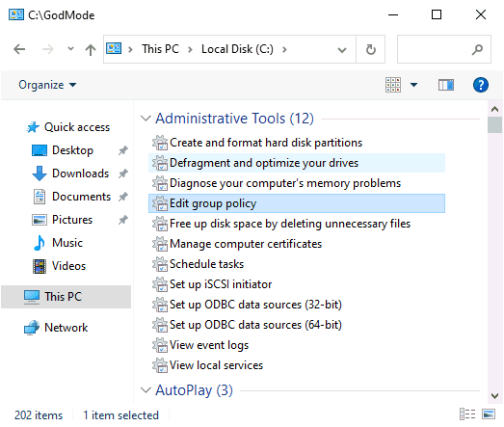504x427 pixels.
Task: Open the Videos folder in the sidebar
Action: click(68, 266)
